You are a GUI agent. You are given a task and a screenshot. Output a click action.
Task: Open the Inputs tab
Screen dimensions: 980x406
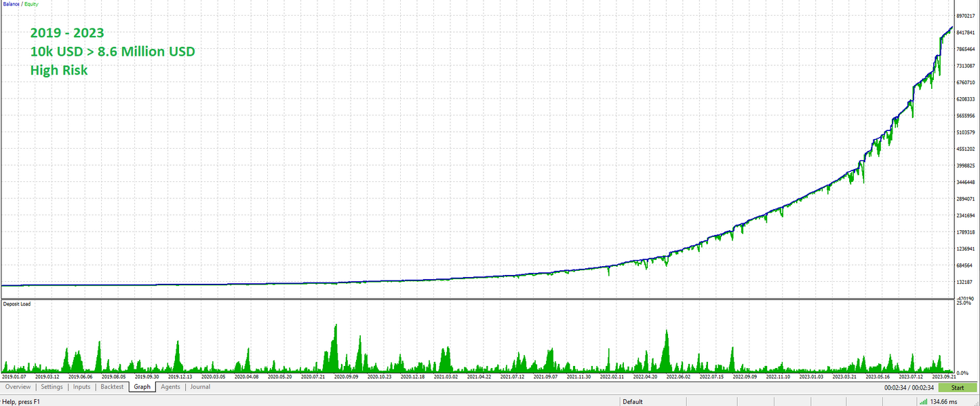coord(81,387)
